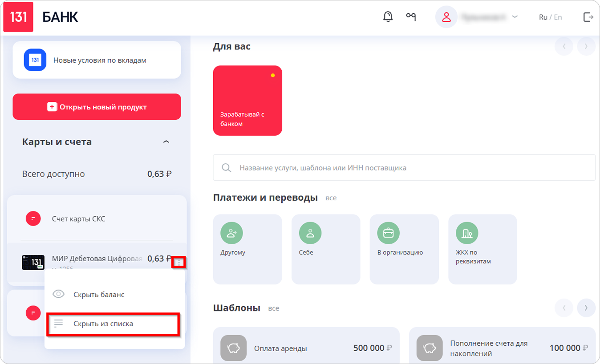Switch the language to En

tap(558, 17)
